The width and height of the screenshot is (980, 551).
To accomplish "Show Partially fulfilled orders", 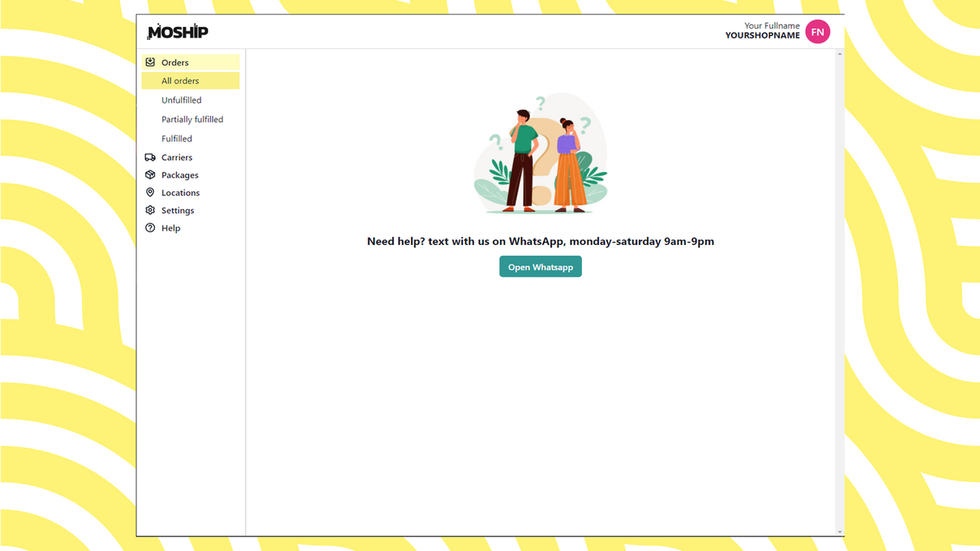I will [191, 119].
